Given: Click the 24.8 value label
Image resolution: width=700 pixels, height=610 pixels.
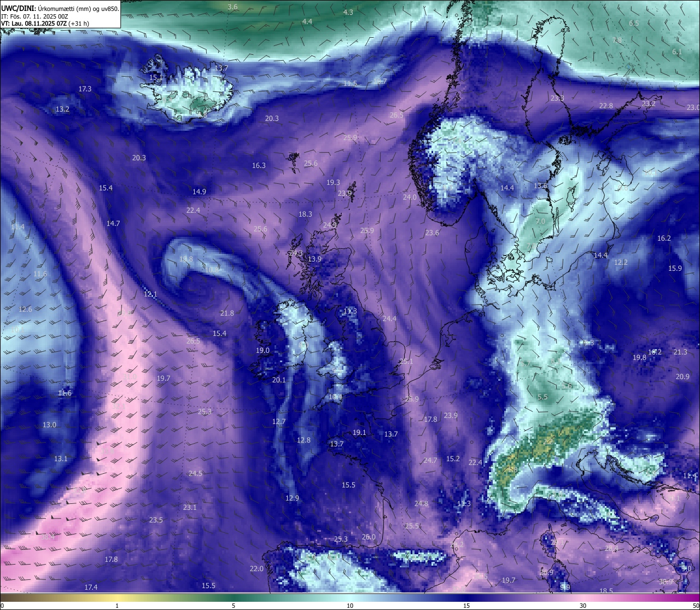Looking at the screenshot, I should coord(421,504).
